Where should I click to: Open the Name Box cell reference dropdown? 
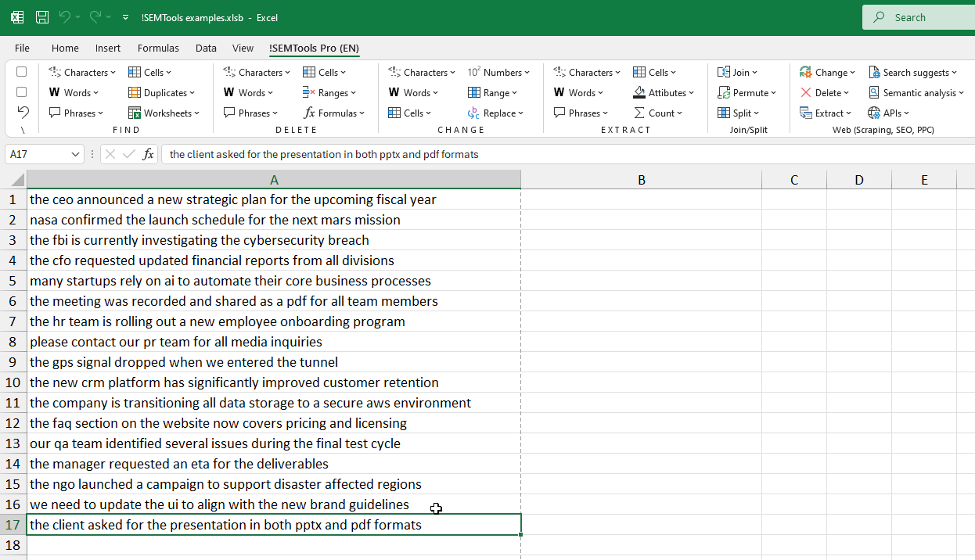[x=76, y=154]
